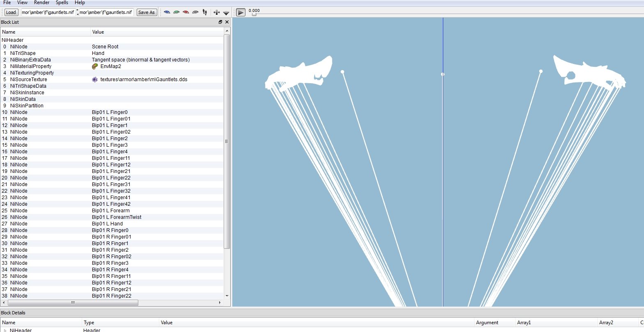Screen dimensions: 644x332
Task: Select block 2 NiBinaryExtraData
Action: point(112,60)
